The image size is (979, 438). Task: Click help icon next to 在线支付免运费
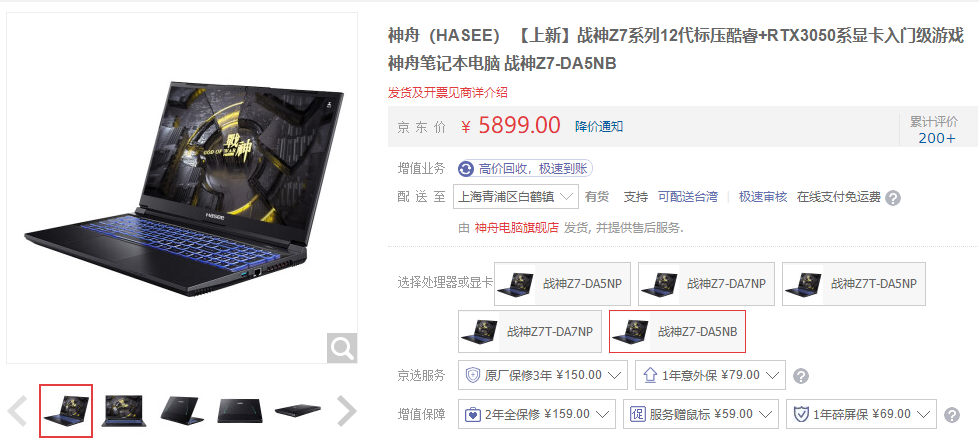coord(893,198)
